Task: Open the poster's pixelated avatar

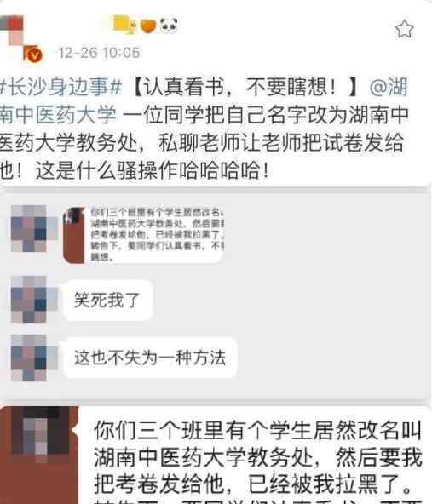Action: [x=16, y=35]
